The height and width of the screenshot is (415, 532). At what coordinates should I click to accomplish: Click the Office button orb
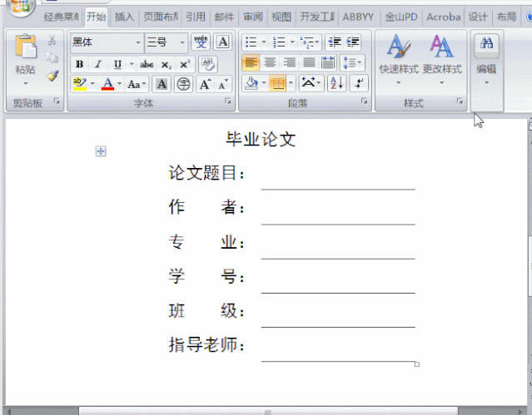[x=21, y=7]
